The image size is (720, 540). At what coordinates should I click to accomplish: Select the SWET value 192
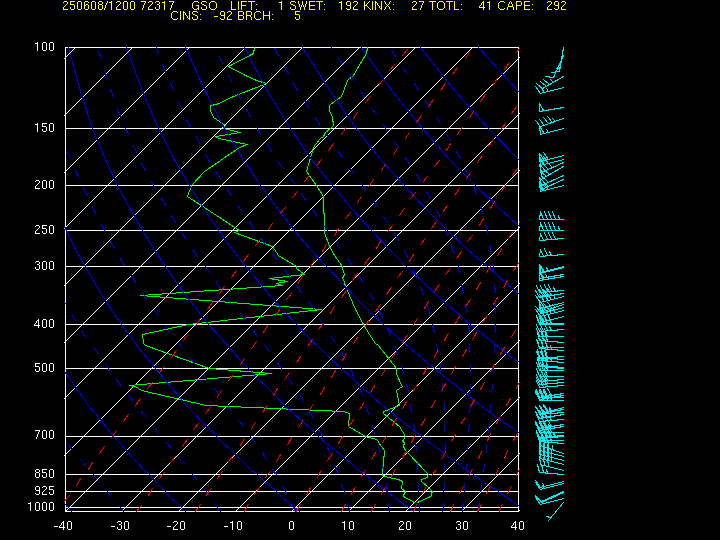click(348, 6)
